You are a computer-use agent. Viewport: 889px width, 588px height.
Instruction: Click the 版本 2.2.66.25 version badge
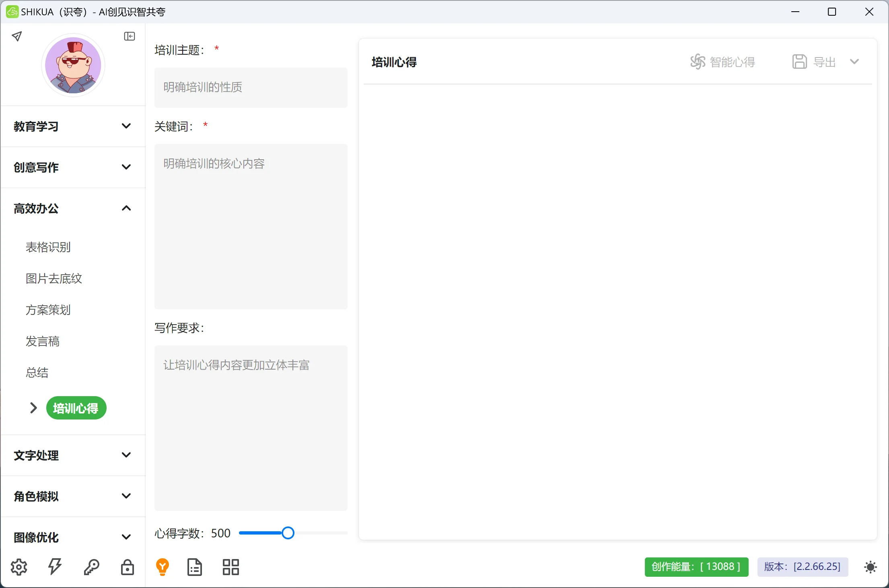click(x=803, y=567)
